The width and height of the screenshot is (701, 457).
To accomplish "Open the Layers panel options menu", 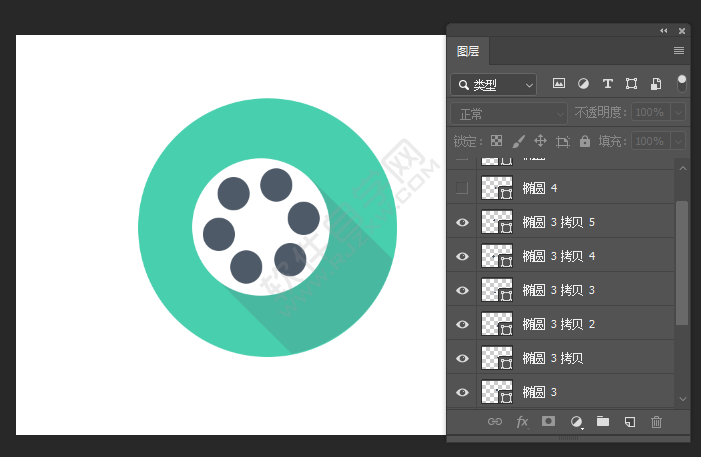I will (x=679, y=50).
